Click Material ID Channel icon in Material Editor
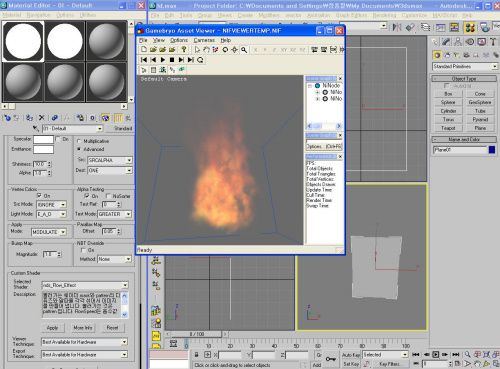This screenshot has width=500, height=369. click(92, 118)
